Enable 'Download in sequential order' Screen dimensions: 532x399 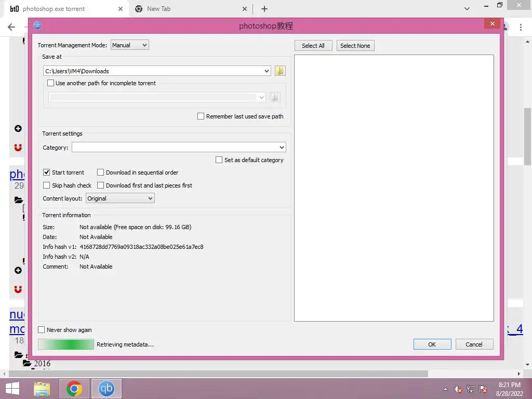(x=100, y=172)
